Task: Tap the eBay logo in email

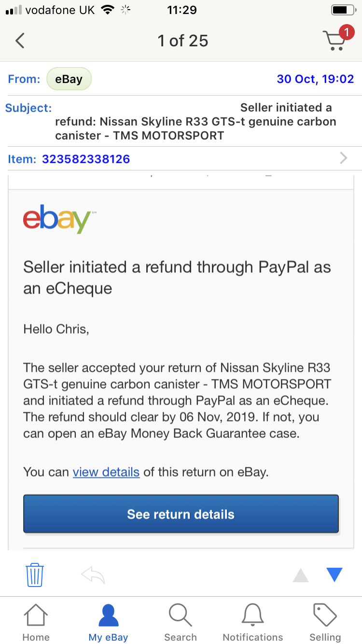Action: pyautogui.click(x=56, y=219)
